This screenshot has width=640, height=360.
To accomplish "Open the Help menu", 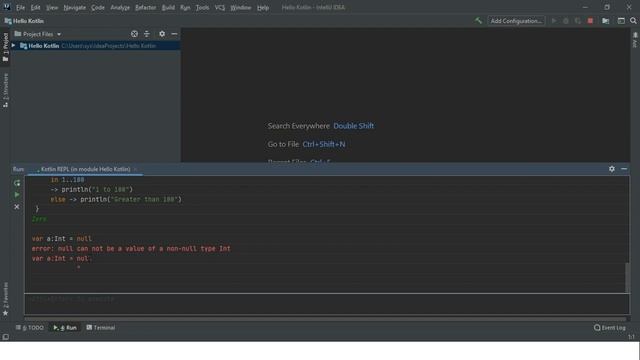I will tap(263, 7).
